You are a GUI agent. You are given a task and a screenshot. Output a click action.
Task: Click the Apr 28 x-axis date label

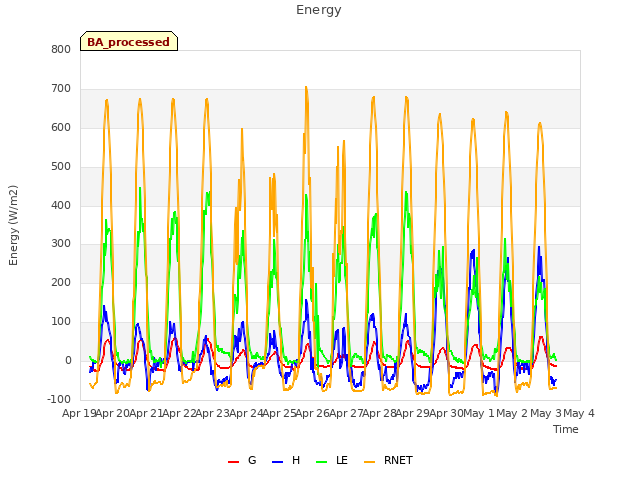[x=379, y=413]
